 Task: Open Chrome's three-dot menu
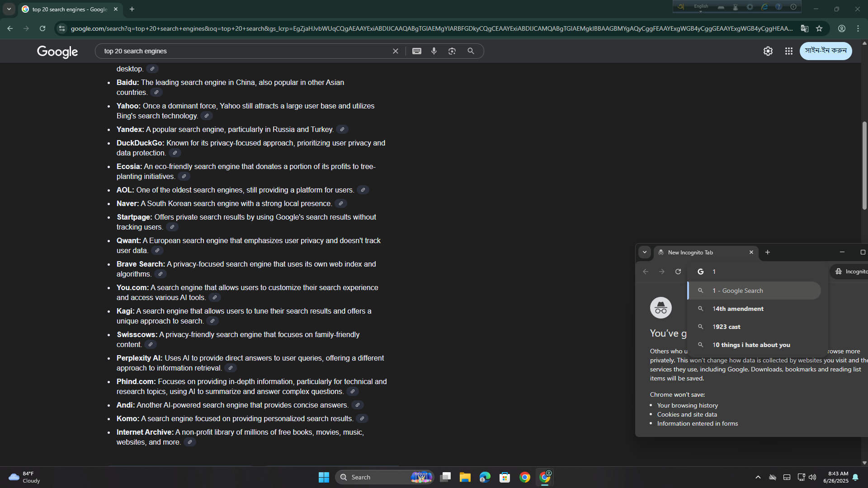pyautogui.click(x=858, y=28)
